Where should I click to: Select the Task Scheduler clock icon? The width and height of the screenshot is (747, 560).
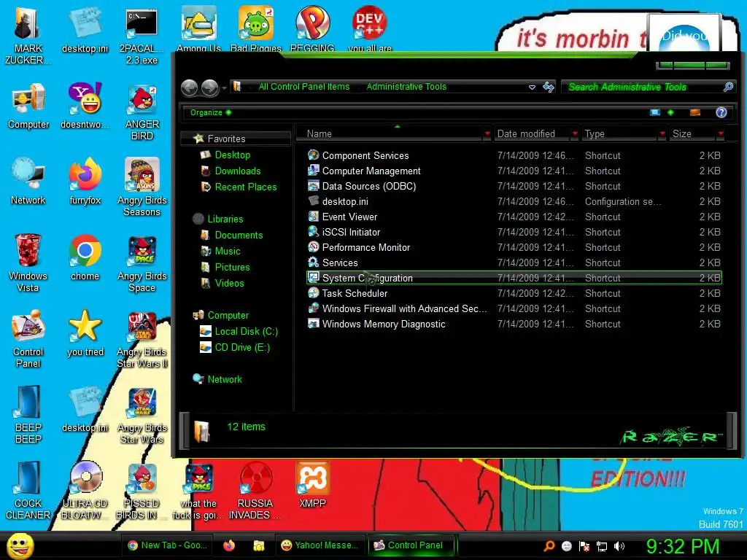tap(313, 293)
